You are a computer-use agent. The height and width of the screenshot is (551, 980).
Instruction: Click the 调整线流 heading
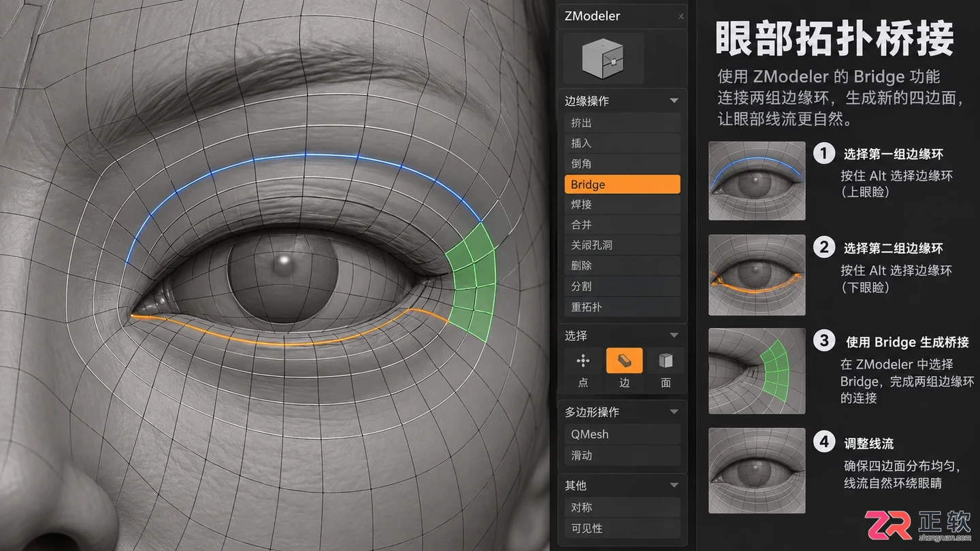[869, 444]
